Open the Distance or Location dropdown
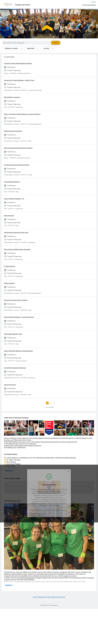This screenshot has height=644, width=98. pos(13,48)
